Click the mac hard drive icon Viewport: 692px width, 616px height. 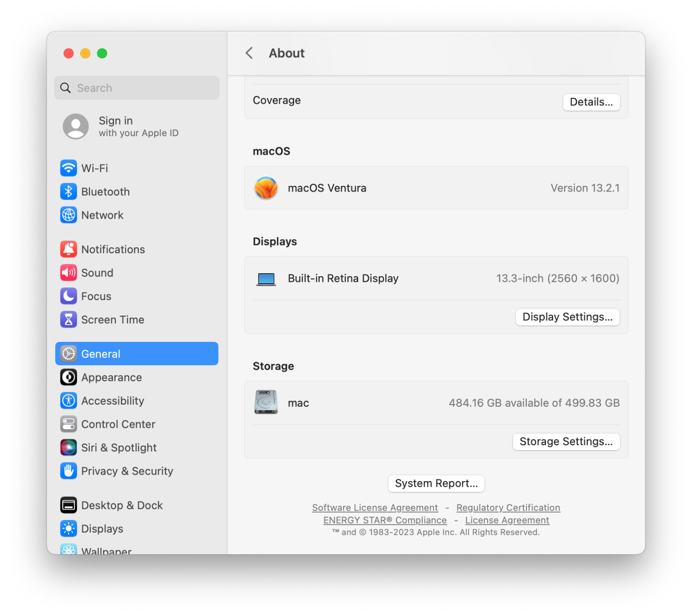tap(266, 402)
